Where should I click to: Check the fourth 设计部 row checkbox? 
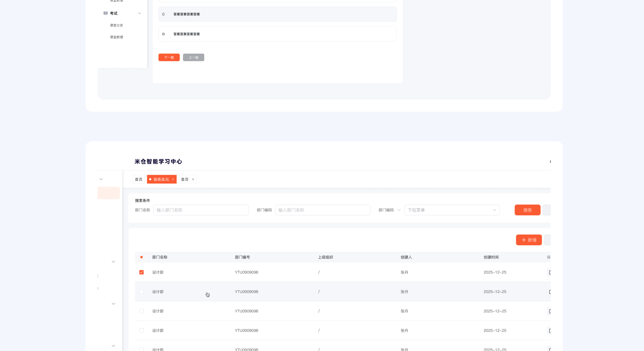pos(142,331)
